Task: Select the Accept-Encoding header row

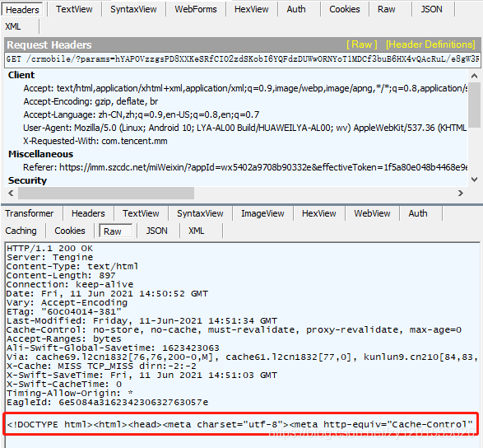Action: 91,101
